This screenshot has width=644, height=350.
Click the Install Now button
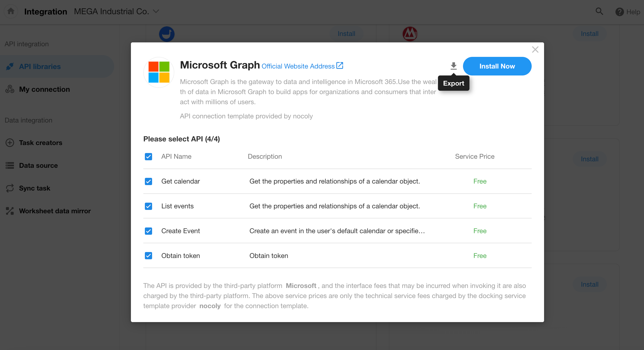click(x=497, y=66)
